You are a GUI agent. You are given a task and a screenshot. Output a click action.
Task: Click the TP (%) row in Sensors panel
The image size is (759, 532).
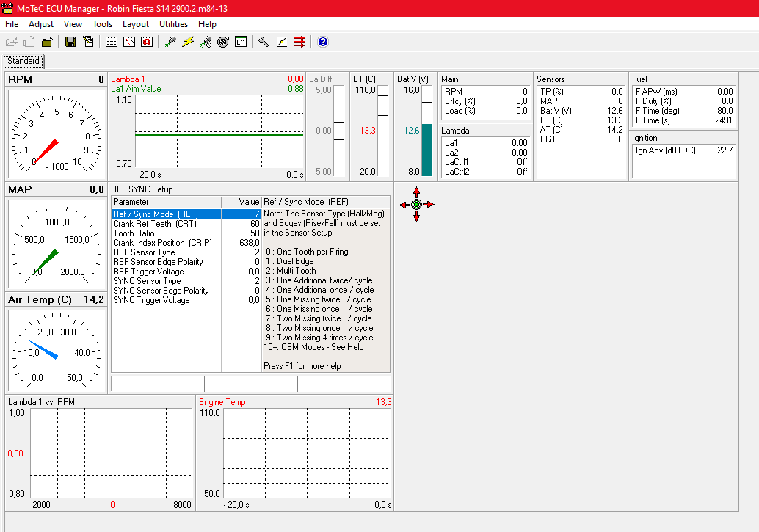pos(581,92)
